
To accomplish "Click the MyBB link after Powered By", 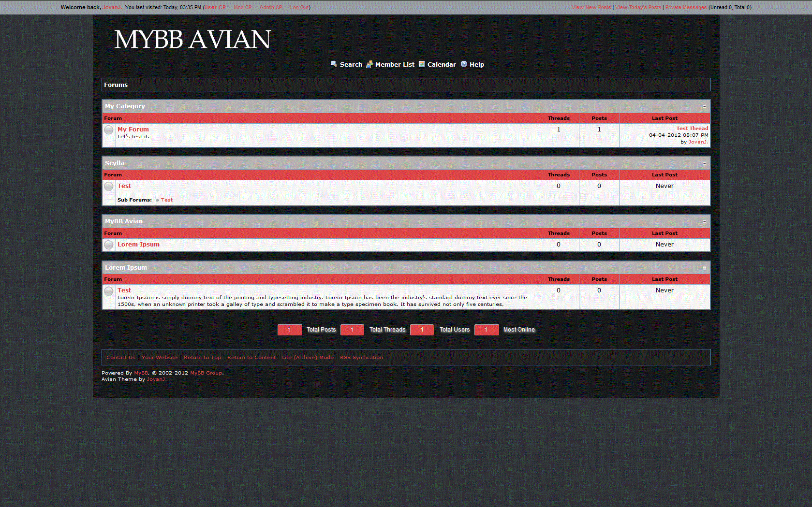I will click(x=141, y=373).
